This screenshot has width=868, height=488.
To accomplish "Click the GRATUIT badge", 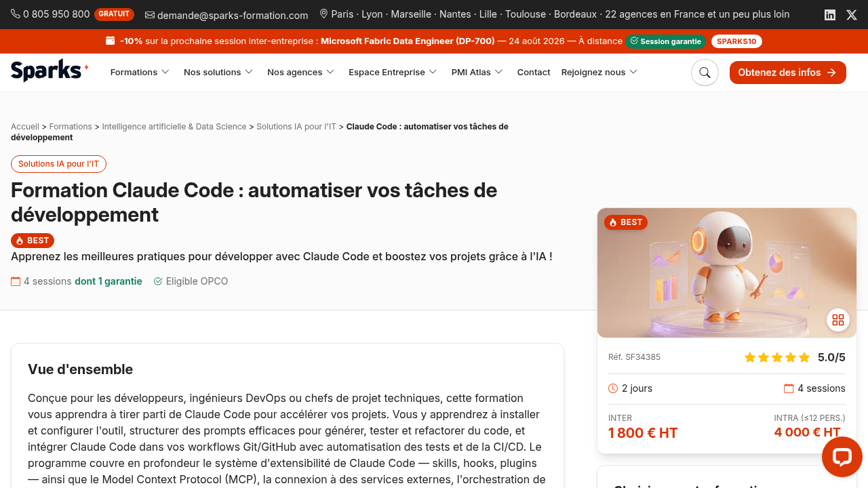I will click(114, 14).
